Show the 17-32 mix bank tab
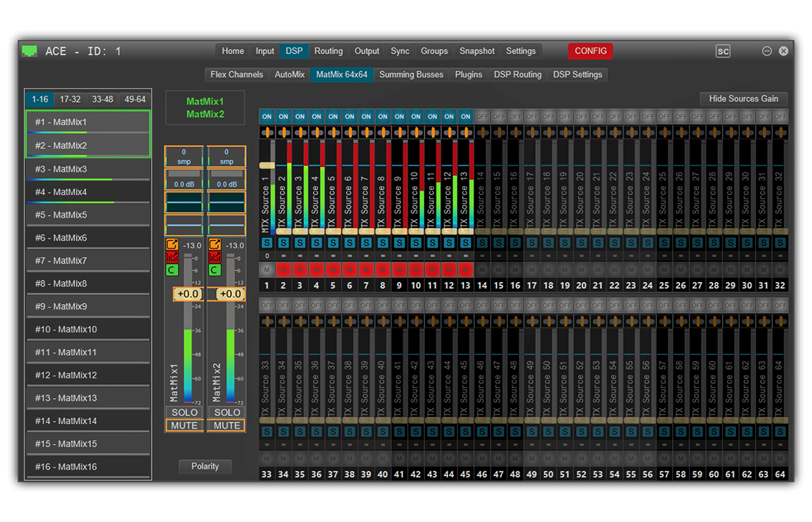This screenshot has width=812, height=522. (x=70, y=99)
